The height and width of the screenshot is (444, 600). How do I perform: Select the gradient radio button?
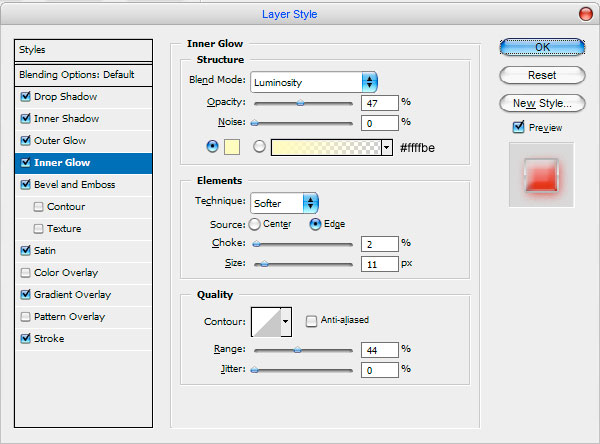pos(259,146)
